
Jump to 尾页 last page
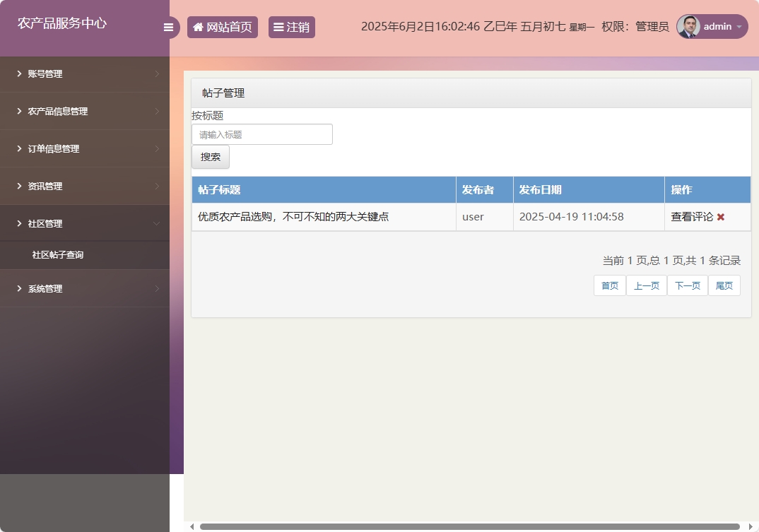coord(724,285)
